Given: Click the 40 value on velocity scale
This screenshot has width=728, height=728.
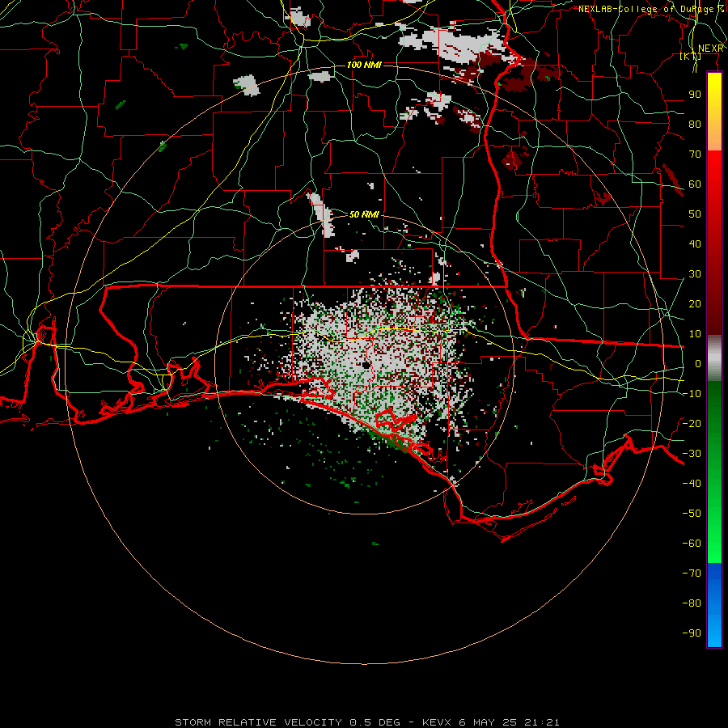Looking at the screenshot, I should tap(695, 243).
